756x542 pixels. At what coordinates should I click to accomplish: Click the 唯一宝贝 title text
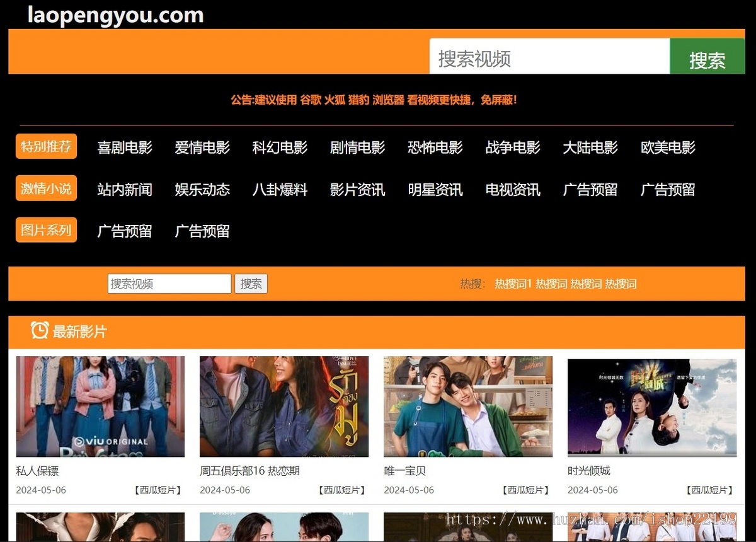coord(405,471)
